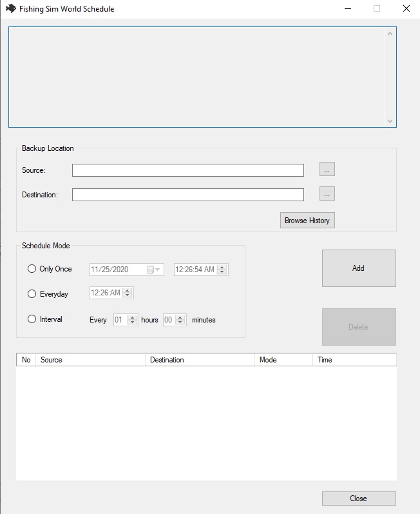Close the schedule dialog with Close button

point(359,499)
